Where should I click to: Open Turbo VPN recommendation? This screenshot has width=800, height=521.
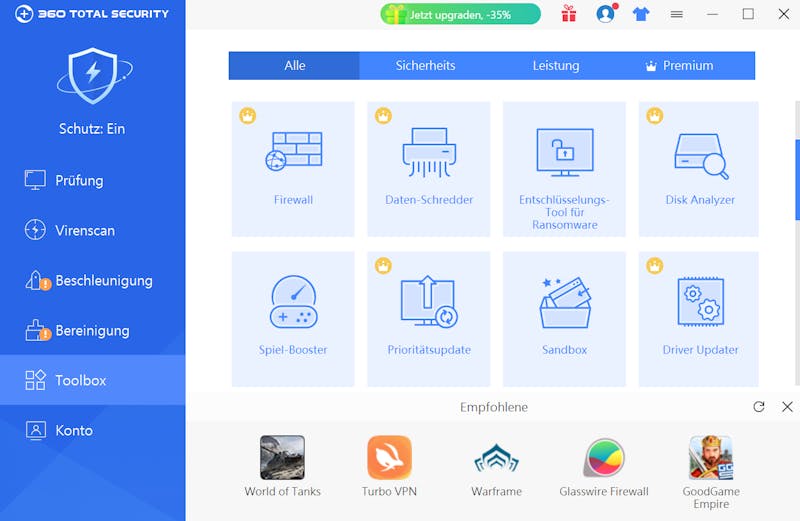pos(389,466)
